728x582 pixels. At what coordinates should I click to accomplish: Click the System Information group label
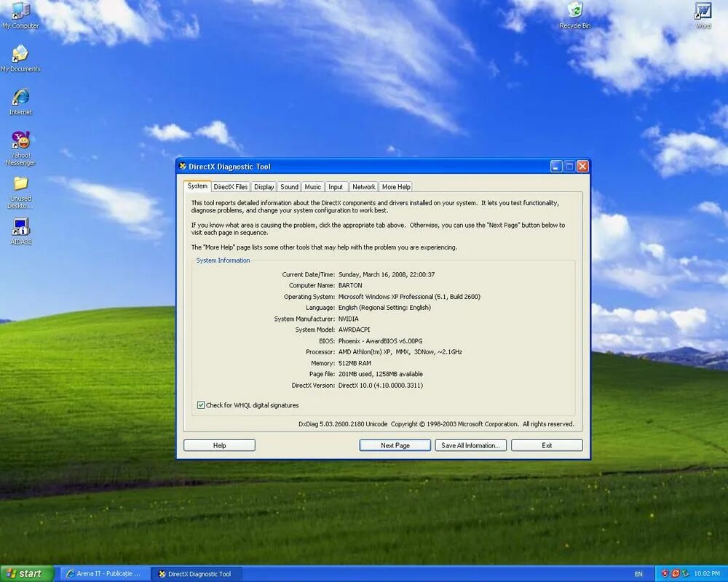pyautogui.click(x=223, y=260)
